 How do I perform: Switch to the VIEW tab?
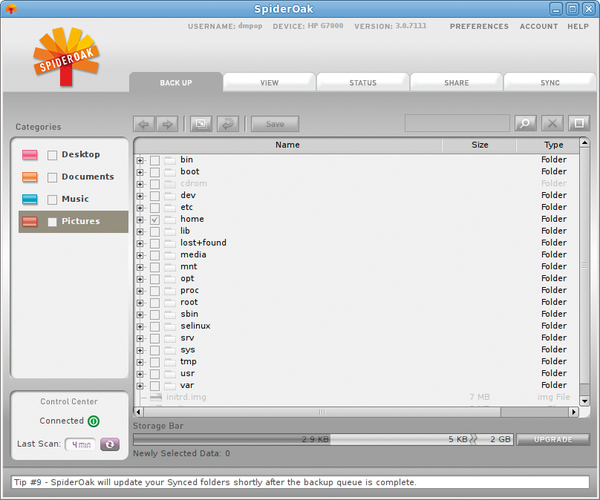click(x=269, y=82)
